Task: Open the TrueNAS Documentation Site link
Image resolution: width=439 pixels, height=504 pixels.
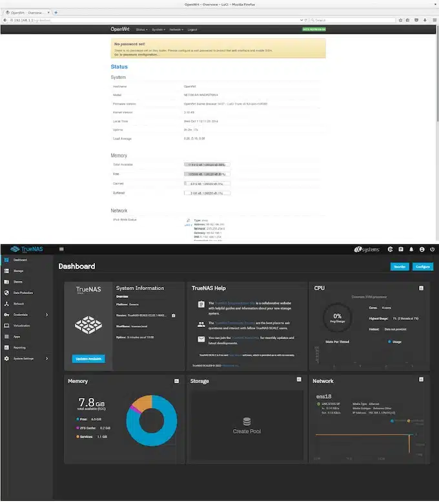Action: tap(234, 303)
